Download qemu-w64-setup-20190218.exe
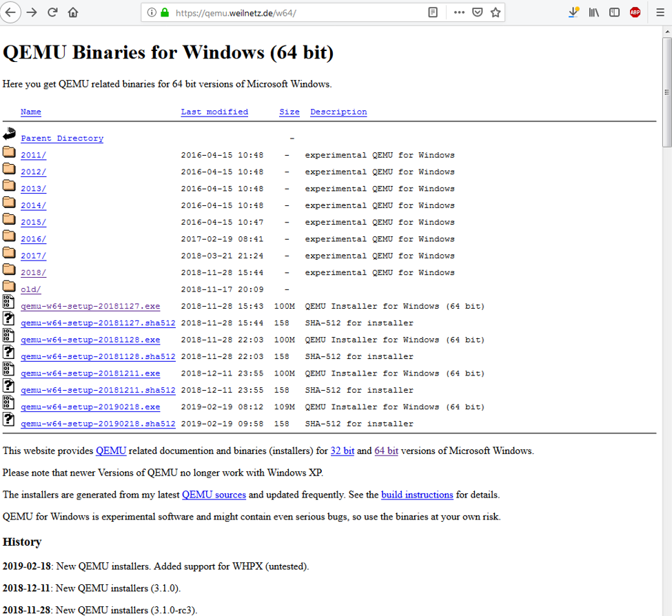The height and width of the screenshot is (616, 672). [90, 407]
